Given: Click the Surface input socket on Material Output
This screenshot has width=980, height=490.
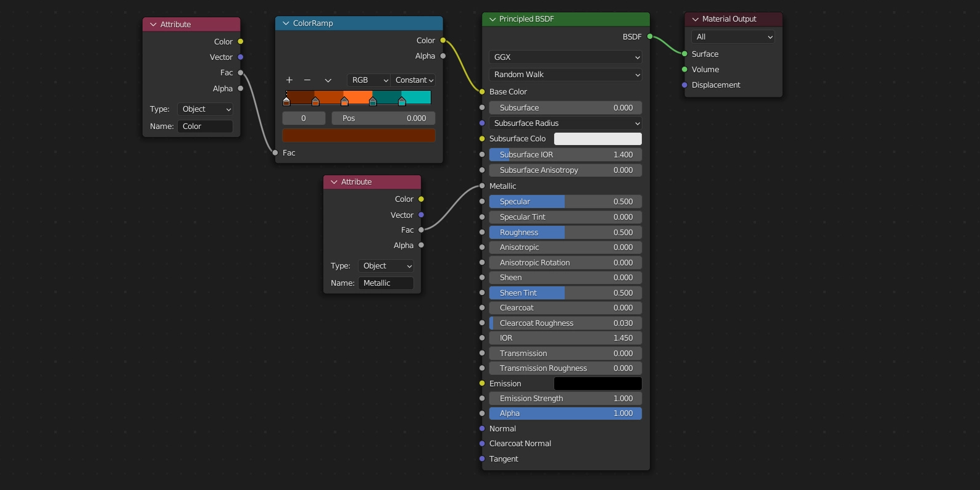Looking at the screenshot, I should pyautogui.click(x=684, y=54).
